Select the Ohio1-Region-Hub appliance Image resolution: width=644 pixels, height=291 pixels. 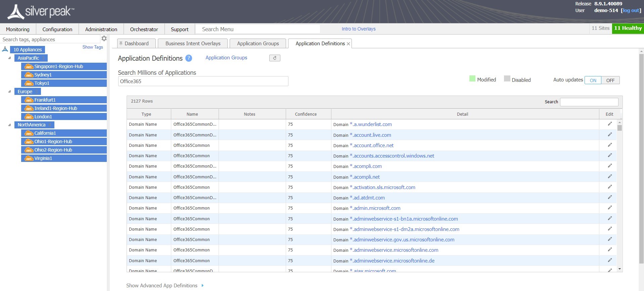click(x=64, y=141)
